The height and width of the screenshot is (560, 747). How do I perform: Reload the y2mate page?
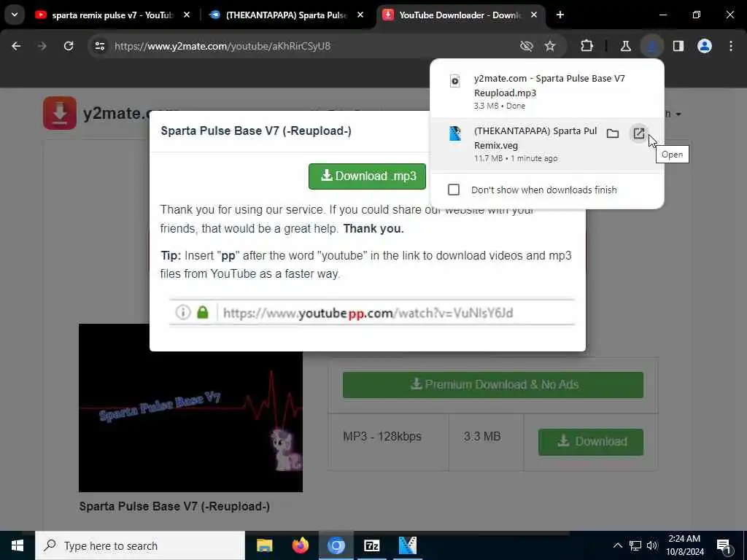(69, 46)
